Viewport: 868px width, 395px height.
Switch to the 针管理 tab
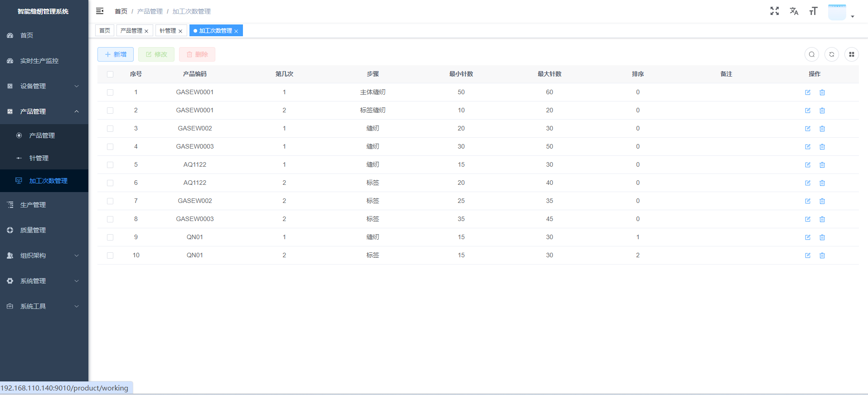point(168,31)
